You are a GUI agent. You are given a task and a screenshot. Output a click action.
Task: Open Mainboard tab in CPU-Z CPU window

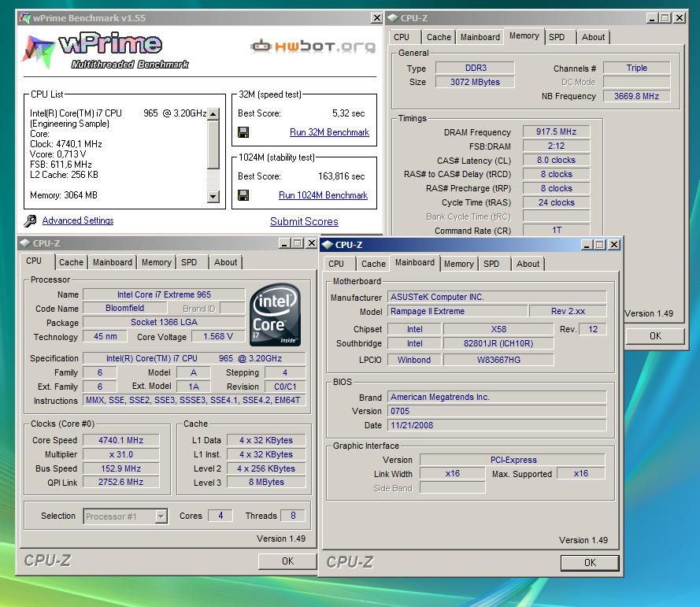(113, 262)
